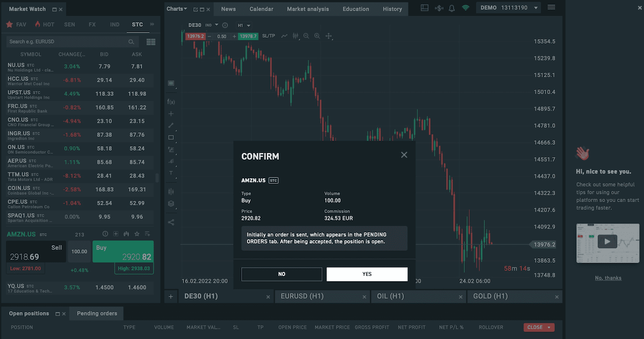Zoom in the chart
The image size is (644, 339).
[317, 36]
